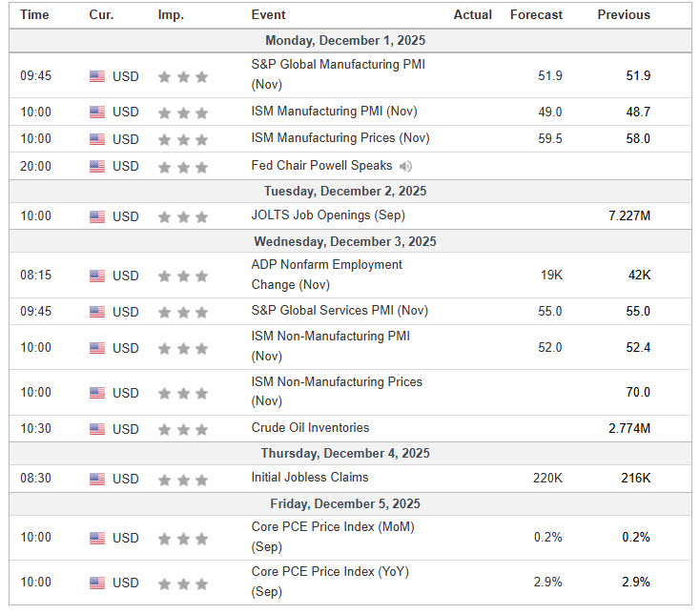Click the Forecast column header
The width and height of the screenshot is (700, 614).
click(x=536, y=14)
